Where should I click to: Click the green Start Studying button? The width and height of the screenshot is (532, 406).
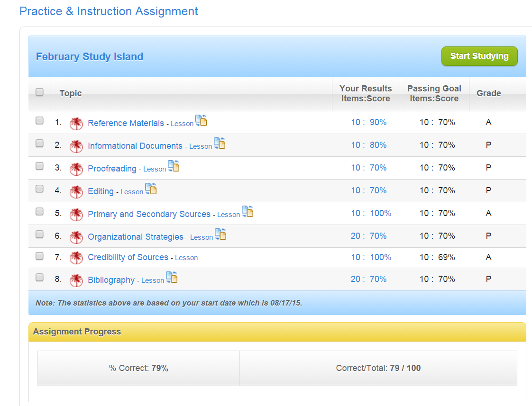pos(479,56)
